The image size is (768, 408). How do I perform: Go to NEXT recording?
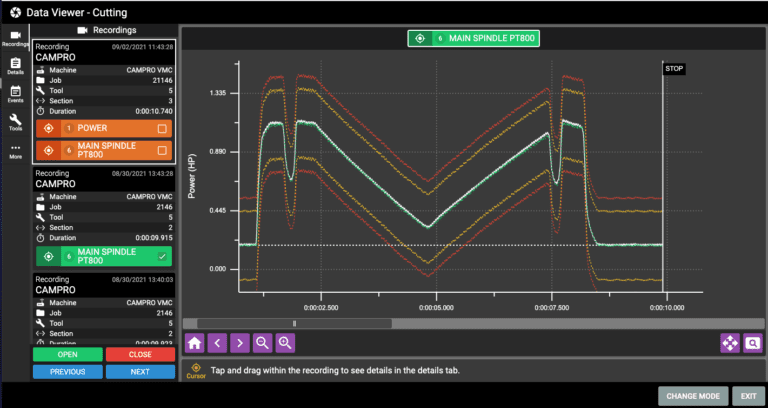(140, 372)
